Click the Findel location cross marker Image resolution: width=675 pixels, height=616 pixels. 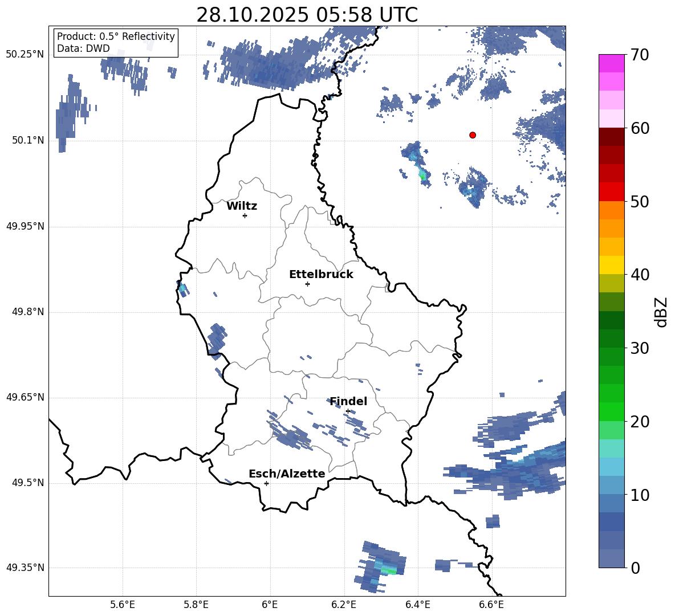click(x=348, y=411)
